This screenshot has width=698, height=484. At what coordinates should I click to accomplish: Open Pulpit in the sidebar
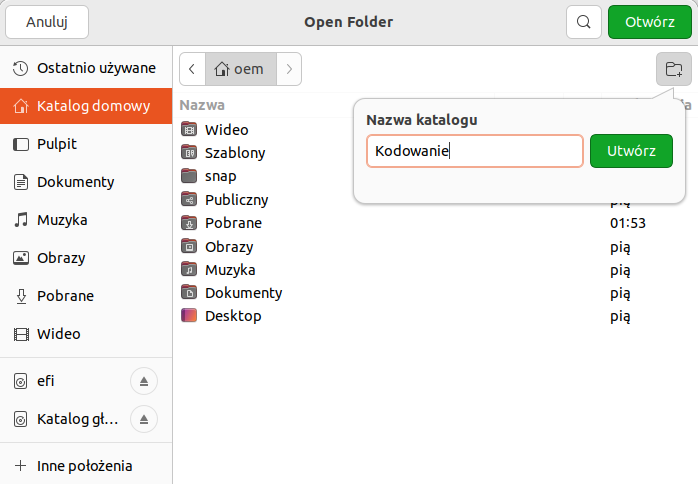[86, 144]
